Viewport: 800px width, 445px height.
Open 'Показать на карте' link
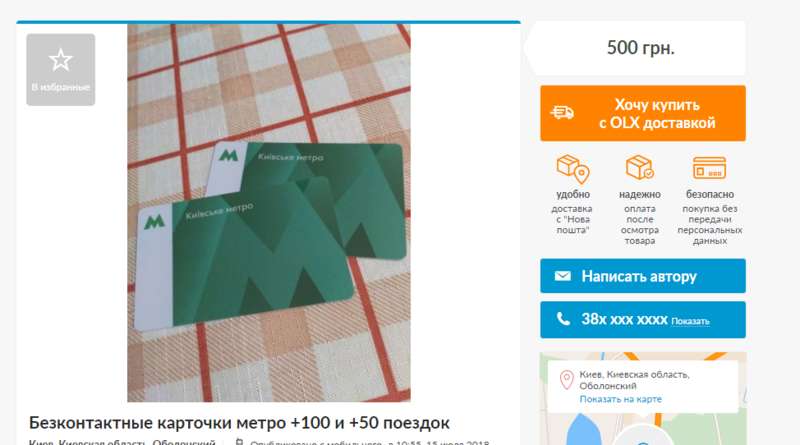pyautogui.click(x=620, y=399)
